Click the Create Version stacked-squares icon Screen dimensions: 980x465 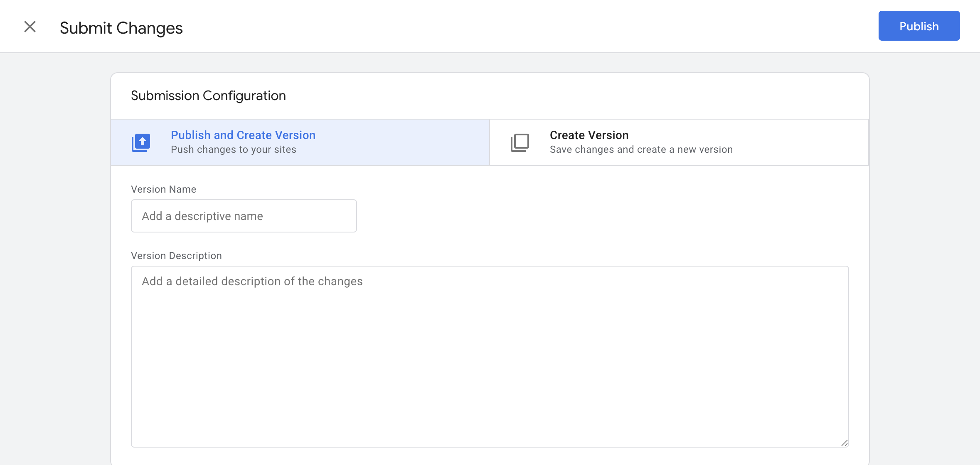click(x=520, y=143)
